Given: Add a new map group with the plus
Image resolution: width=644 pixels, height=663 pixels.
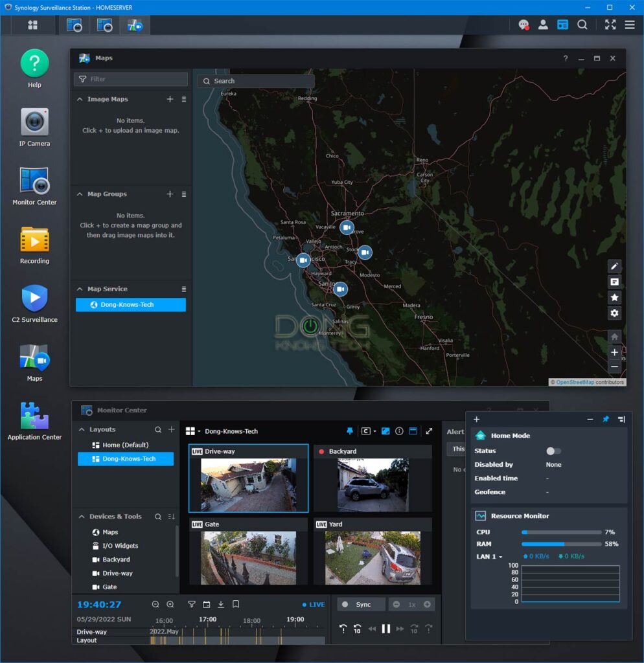Looking at the screenshot, I should pyautogui.click(x=170, y=194).
